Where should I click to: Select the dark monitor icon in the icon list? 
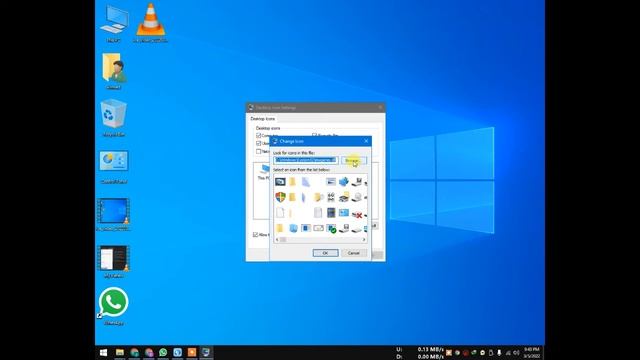280,182
